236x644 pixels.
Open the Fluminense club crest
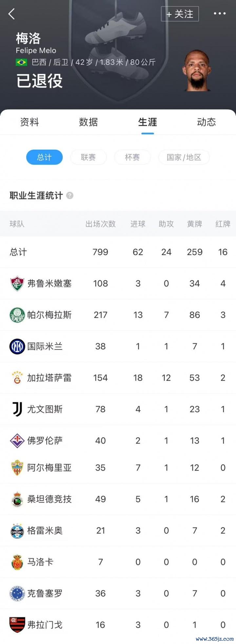tap(17, 283)
